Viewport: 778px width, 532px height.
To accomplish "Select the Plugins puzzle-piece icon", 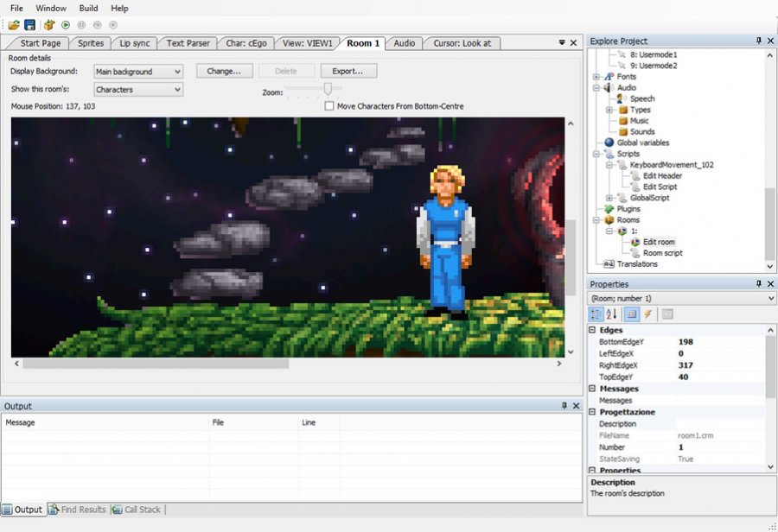I will (609, 209).
